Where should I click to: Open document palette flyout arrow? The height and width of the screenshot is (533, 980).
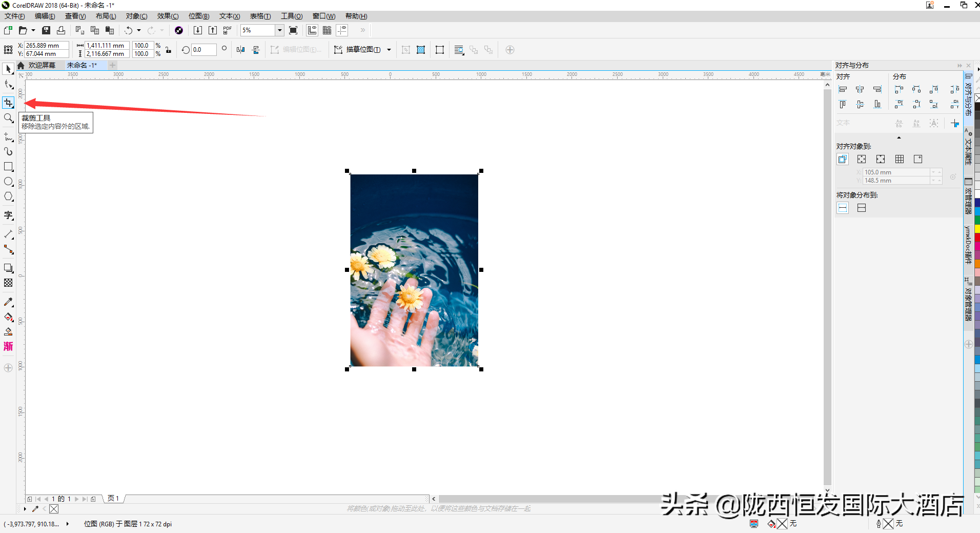[25, 509]
